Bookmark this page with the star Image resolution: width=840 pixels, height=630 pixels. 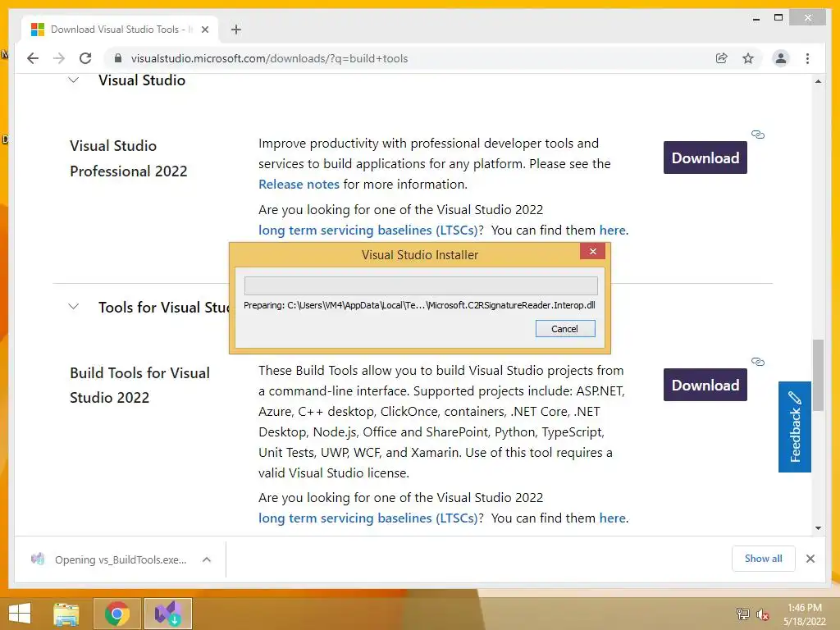point(748,58)
